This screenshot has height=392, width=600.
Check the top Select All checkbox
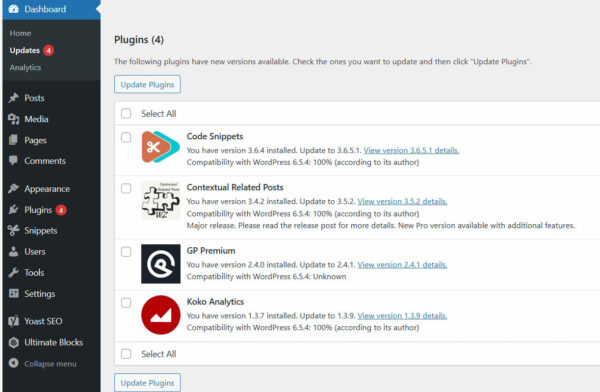(126, 113)
